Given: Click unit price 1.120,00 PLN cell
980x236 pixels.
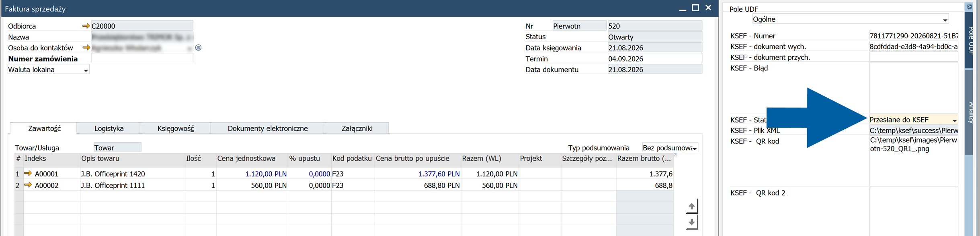Looking at the screenshot, I should pos(252,174).
